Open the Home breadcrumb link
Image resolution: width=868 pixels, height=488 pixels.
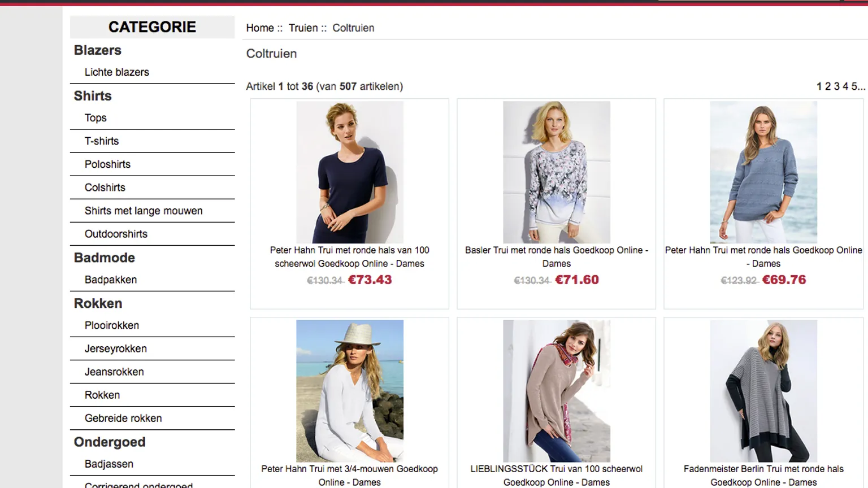pos(260,28)
